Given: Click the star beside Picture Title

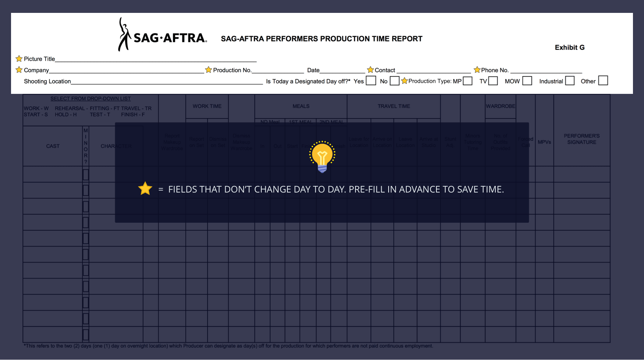Looking at the screenshot, I should (x=19, y=59).
